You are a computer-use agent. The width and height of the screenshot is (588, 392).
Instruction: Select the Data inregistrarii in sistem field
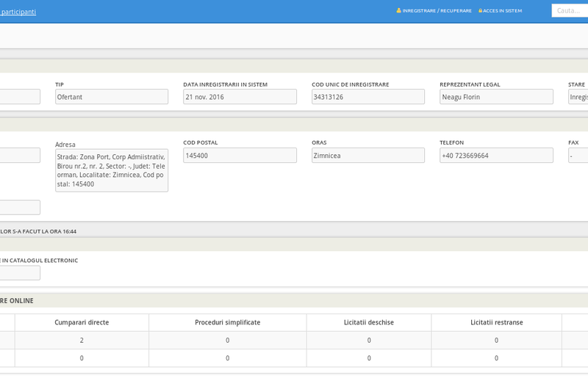[240, 97]
